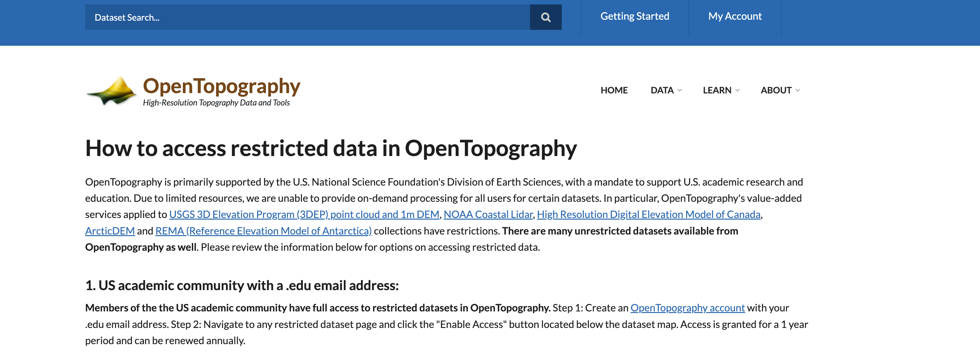This screenshot has height=361, width=980.
Task: Open the Getting Started page
Action: click(x=635, y=16)
